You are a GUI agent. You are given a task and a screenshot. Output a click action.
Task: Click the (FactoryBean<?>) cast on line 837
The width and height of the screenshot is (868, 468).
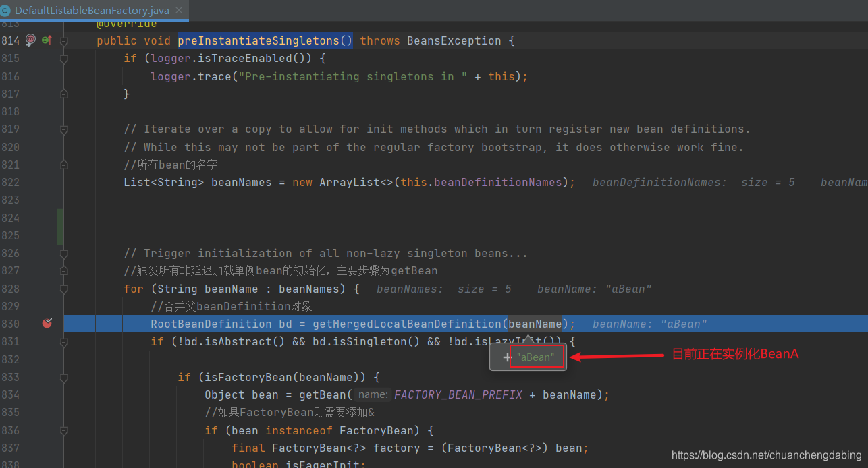(498, 448)
